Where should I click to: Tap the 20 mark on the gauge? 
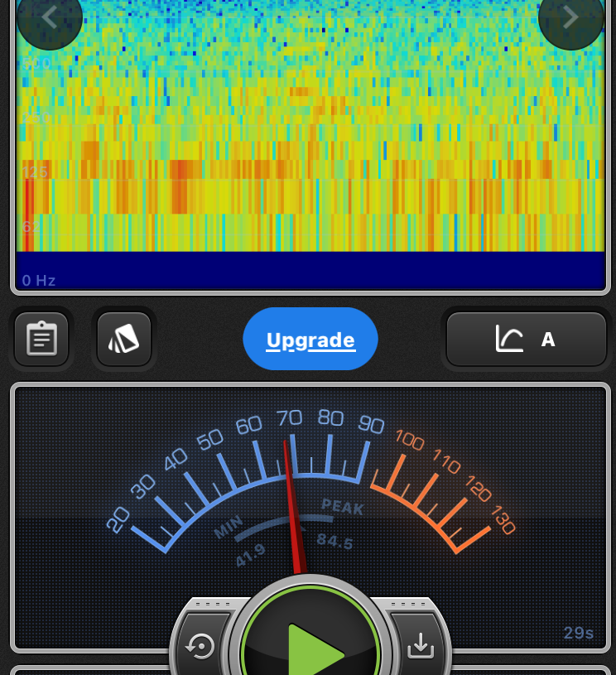coord(118,519)
